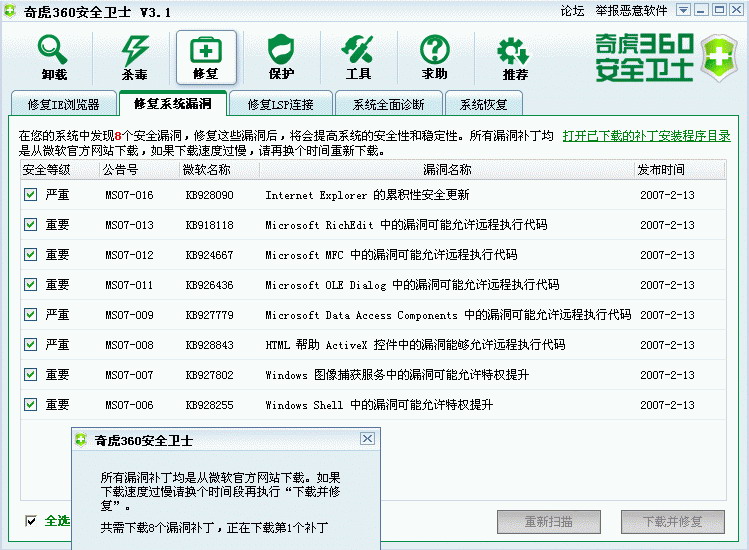Toggle the MS07-012 KB924667 checkbox
Screen dimensions: 749x550
tap(31, 255)
